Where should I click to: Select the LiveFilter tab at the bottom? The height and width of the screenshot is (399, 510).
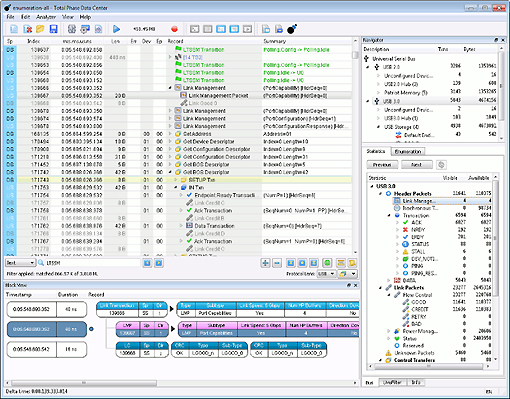click(392, 383)
